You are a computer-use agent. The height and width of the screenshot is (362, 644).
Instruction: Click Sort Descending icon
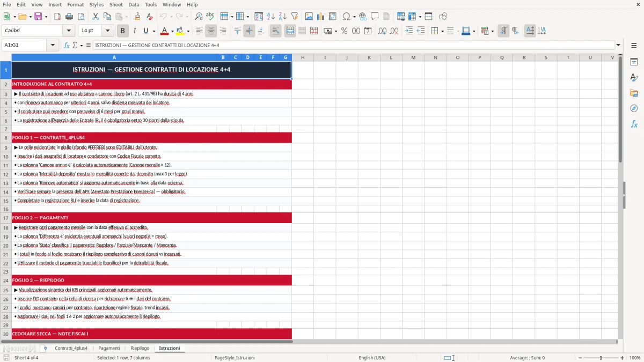[282, 17]
